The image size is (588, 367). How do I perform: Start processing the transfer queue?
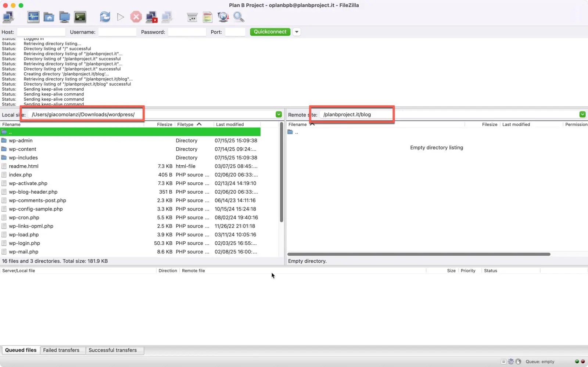121,17
